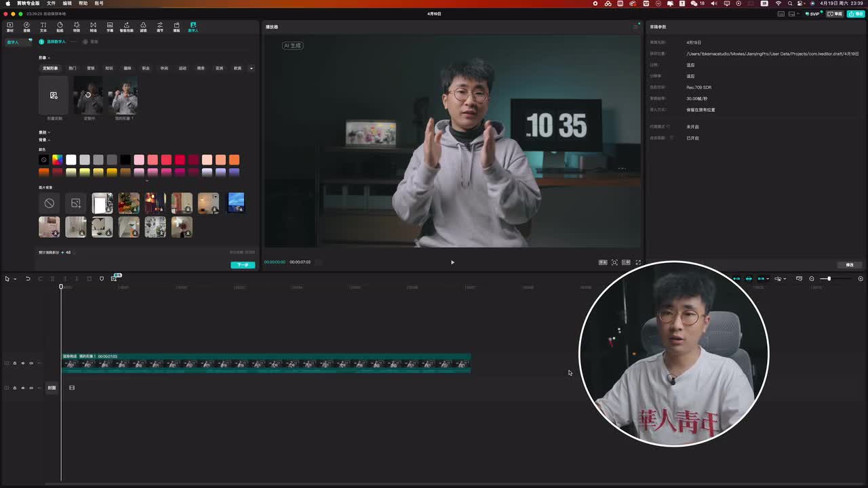Open the 文件 menu in menu bar
Screen dimensions: 868x488
(x=51, y=3)
